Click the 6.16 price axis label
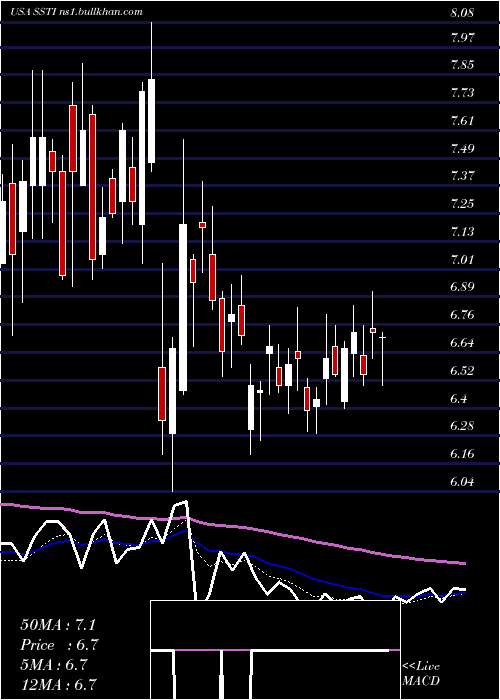Screen dimensions: 500x700 click(x=462, y=454)
